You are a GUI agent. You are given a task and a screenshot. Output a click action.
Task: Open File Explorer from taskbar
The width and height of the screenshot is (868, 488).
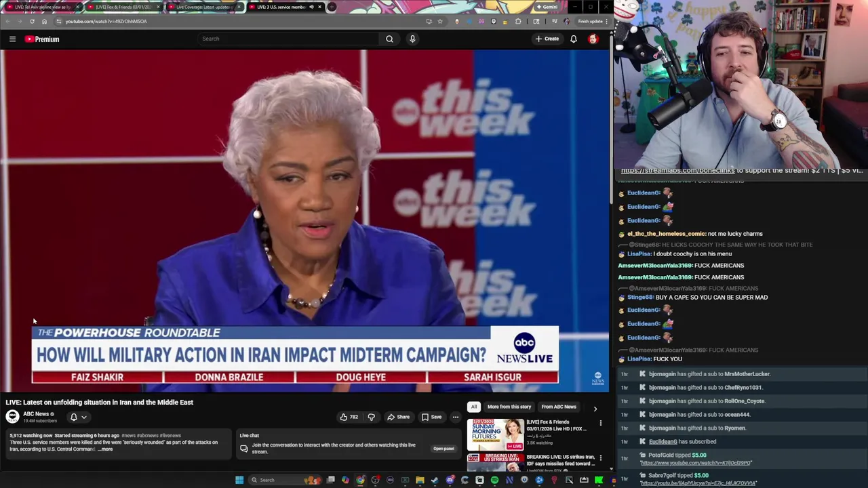[420, 480]
